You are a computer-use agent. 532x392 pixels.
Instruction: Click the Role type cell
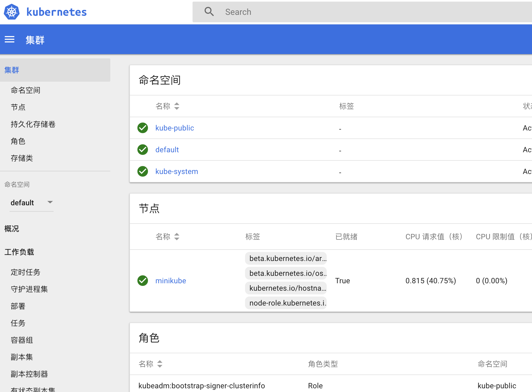(315, 386)
